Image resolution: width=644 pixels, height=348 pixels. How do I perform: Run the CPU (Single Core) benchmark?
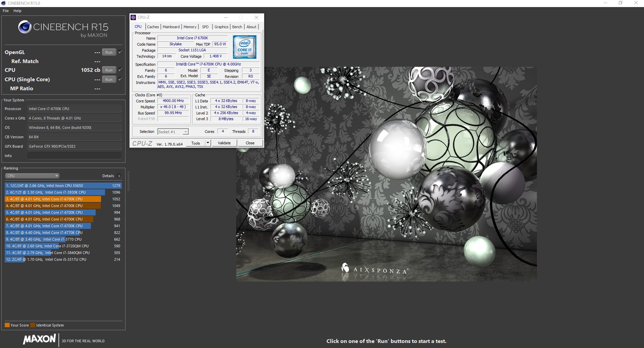point(109,79)
